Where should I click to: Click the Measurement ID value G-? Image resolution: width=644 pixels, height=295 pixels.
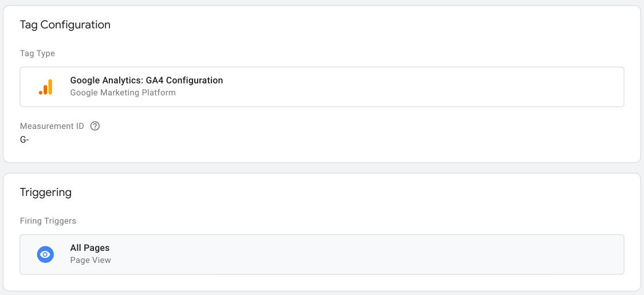point(25,139)
